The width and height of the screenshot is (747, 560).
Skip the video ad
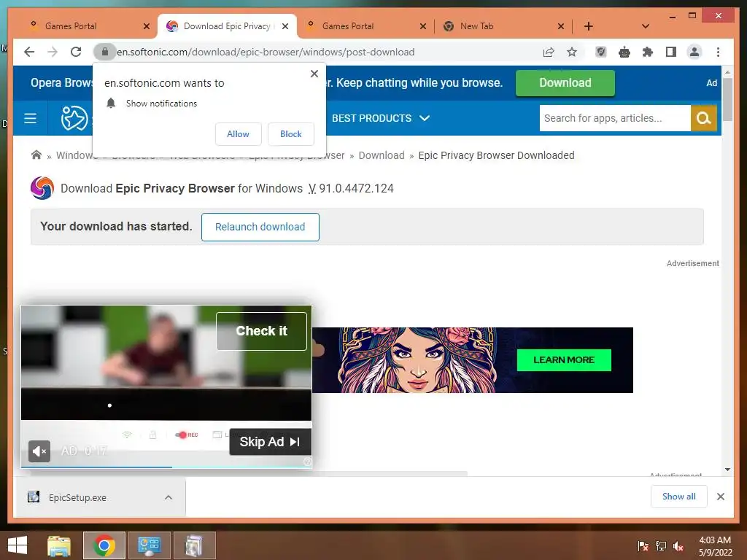tap(270, 442)
